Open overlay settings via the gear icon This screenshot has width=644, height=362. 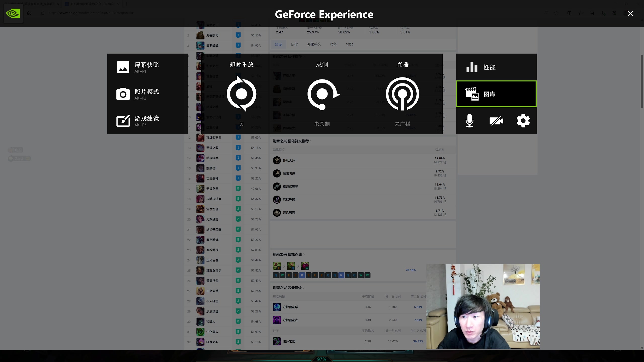coord(523,121)
